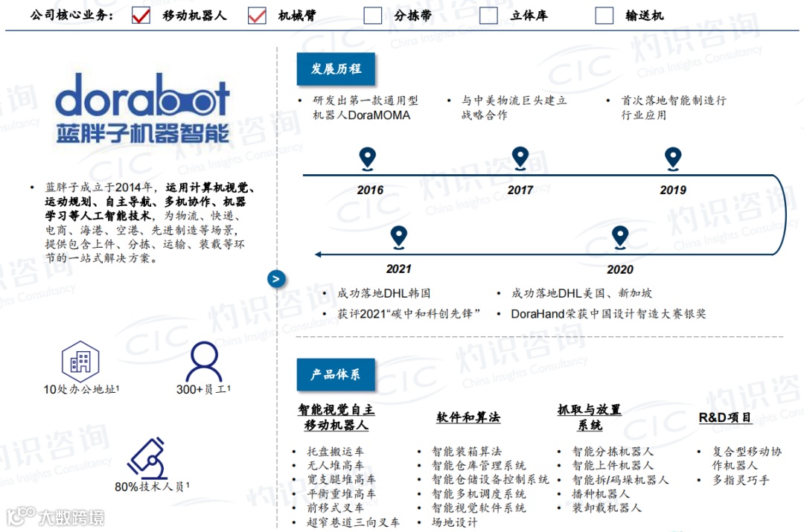Click 智能分拣机器人 list item
The height and width of the screenshot is (532, 804).
[x=613, y=452]
